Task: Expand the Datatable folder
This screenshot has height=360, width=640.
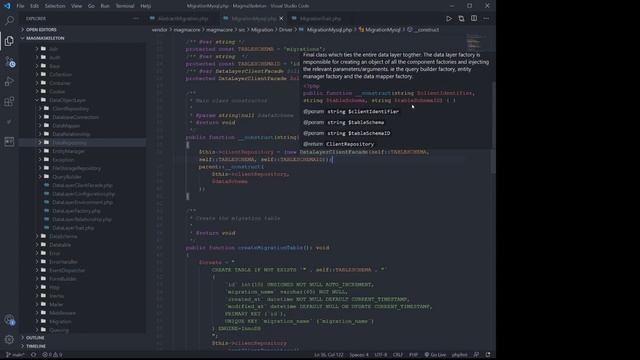Action: [60, 245]
